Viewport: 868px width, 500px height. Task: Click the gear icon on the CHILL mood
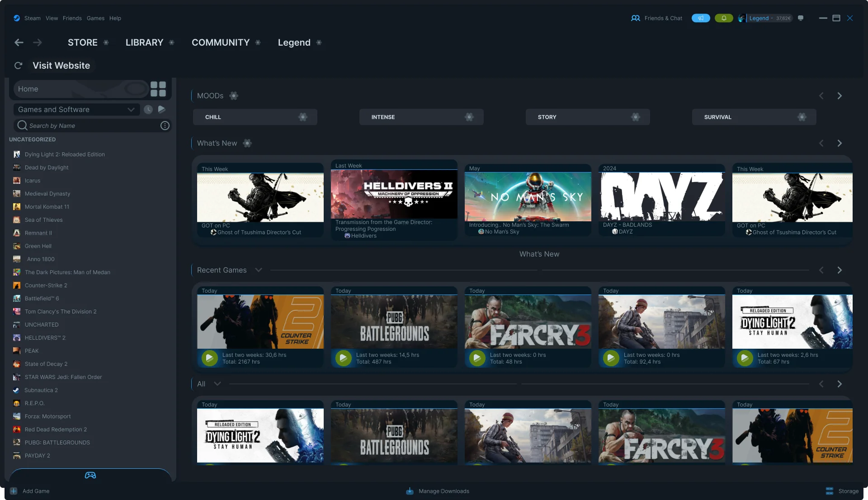tap(303, 117)
